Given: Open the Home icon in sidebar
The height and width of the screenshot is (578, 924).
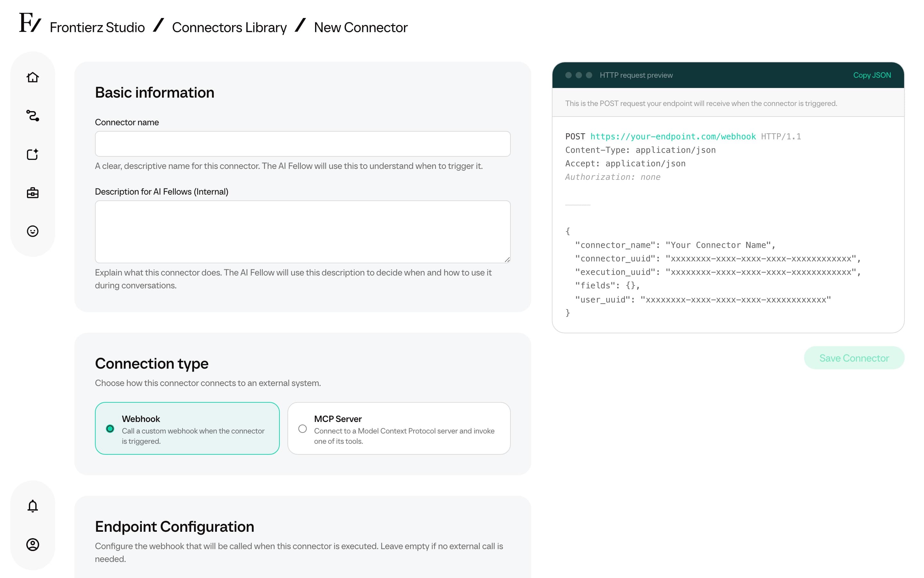Looking at the screenshot, I should point(33,77).
